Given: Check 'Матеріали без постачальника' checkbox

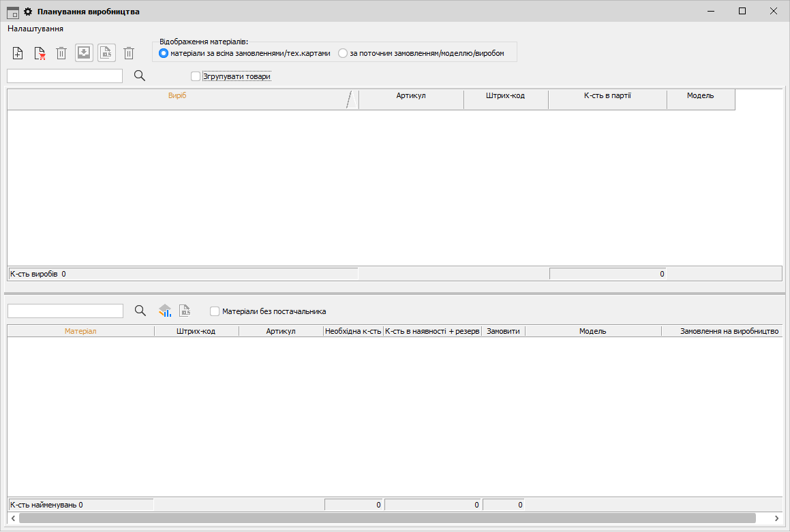Looking at the screenshot, I should click(215, 311).
